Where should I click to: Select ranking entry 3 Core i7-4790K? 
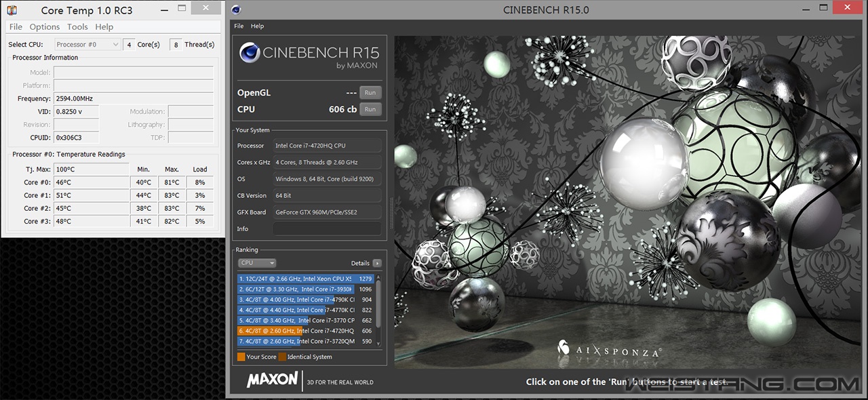click(x=306, y=300)
